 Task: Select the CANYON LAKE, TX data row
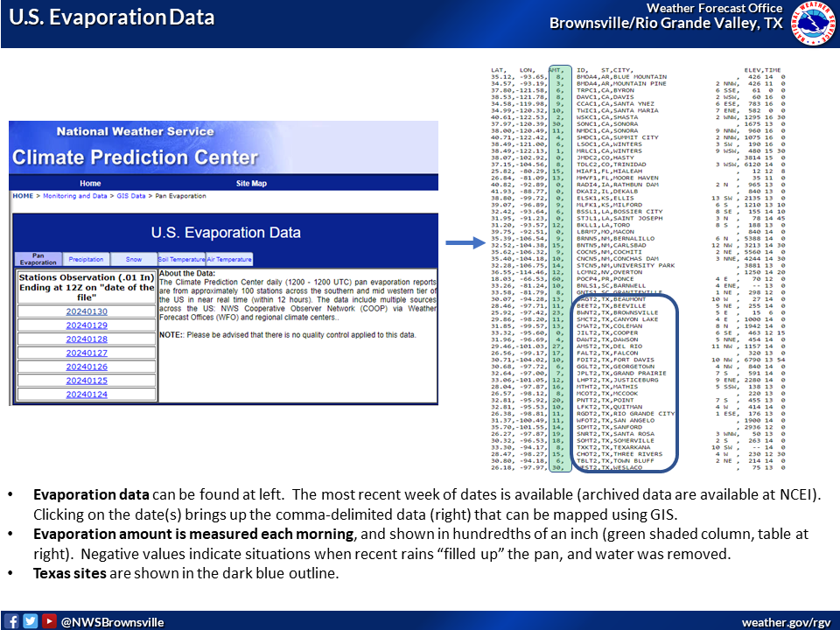click(638, 319)
